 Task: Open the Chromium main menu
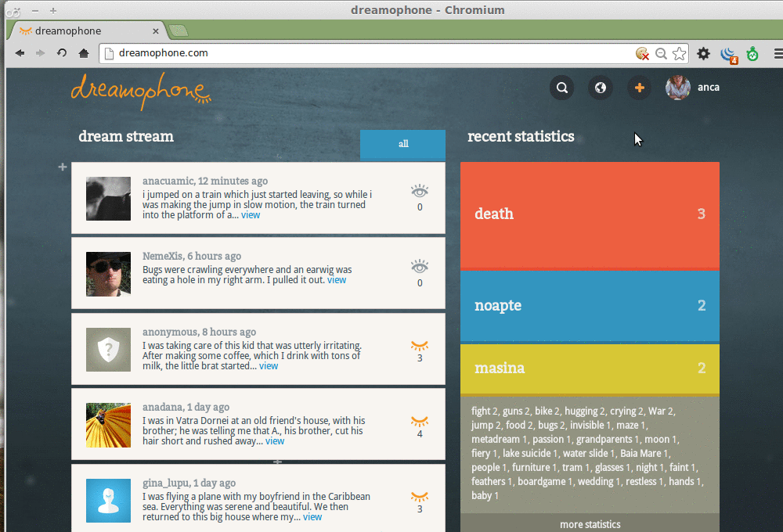[778, 53]
